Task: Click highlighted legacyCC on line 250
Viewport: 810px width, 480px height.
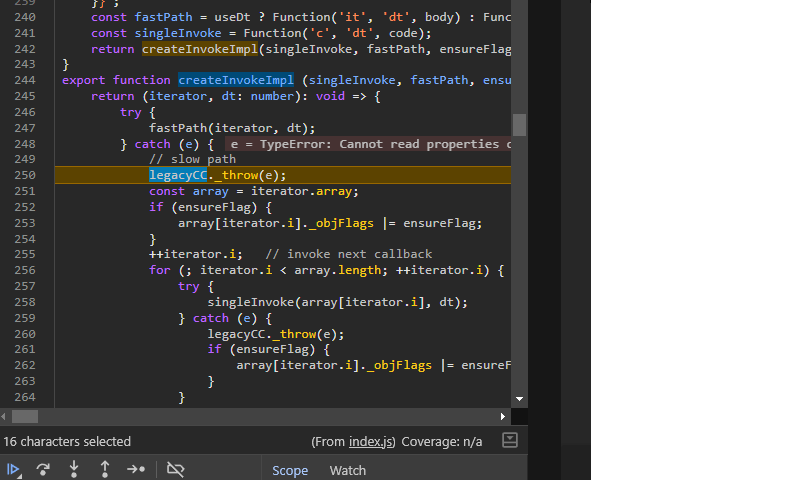Action: [178, 175]
